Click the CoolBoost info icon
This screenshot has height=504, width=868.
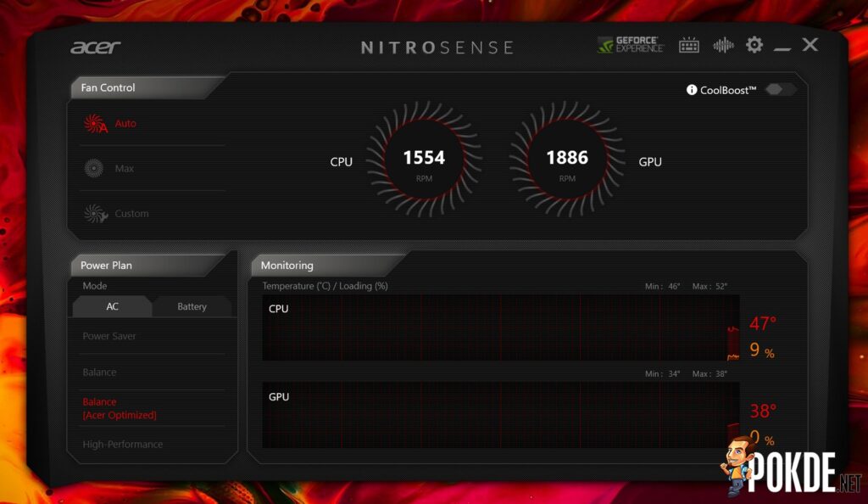[692, 90]
